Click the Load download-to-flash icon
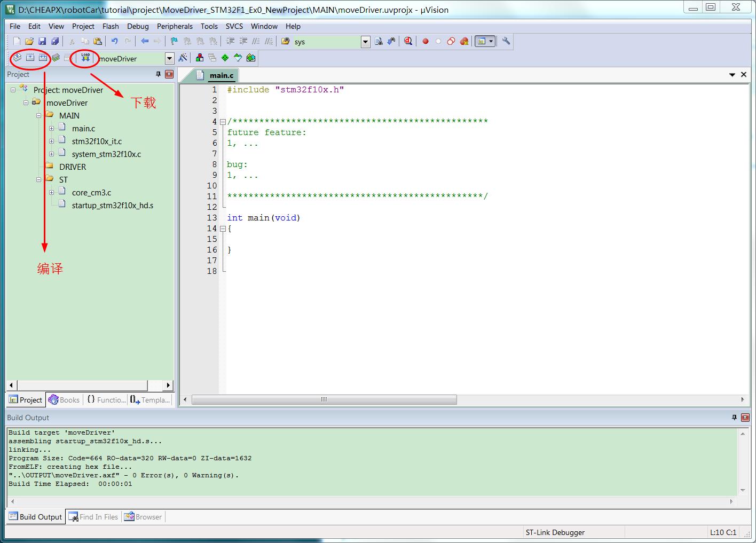The width and height of the screenshot is (756, 543). pos(85,58)
